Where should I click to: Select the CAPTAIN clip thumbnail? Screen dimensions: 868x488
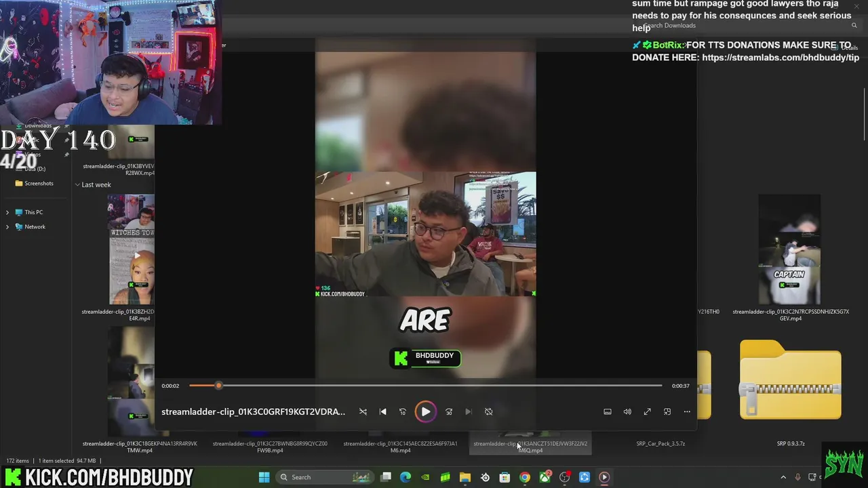point(789,249)
